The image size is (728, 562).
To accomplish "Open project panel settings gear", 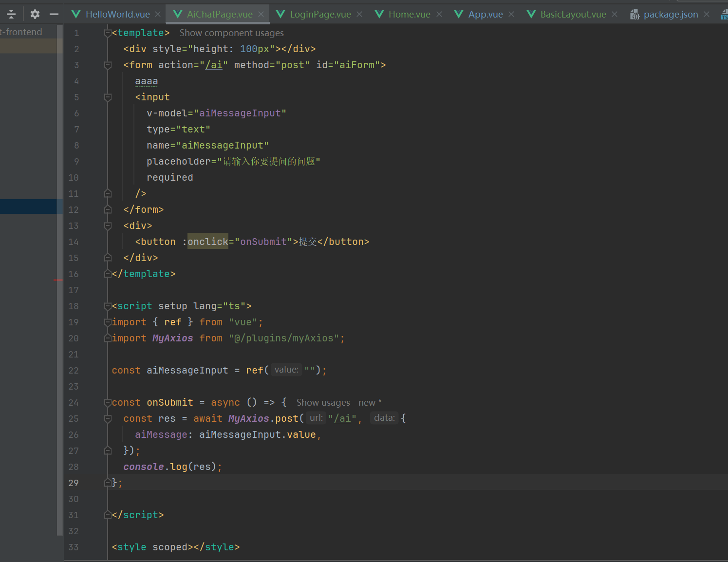I will 35,14.
